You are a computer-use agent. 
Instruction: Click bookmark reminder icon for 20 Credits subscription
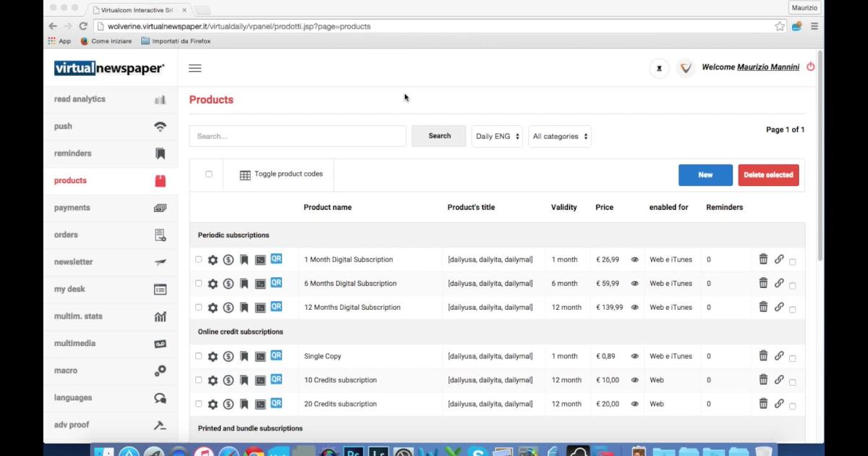pos(244,404)
